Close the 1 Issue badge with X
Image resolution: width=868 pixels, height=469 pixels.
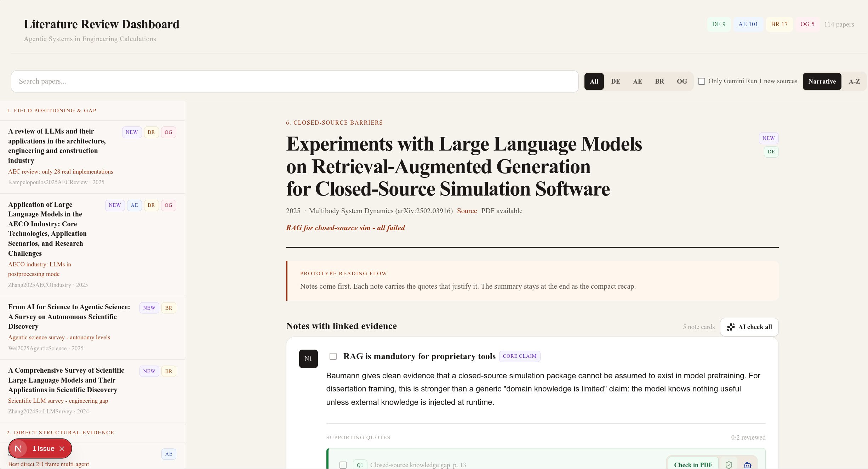click(x=62, y=448)
